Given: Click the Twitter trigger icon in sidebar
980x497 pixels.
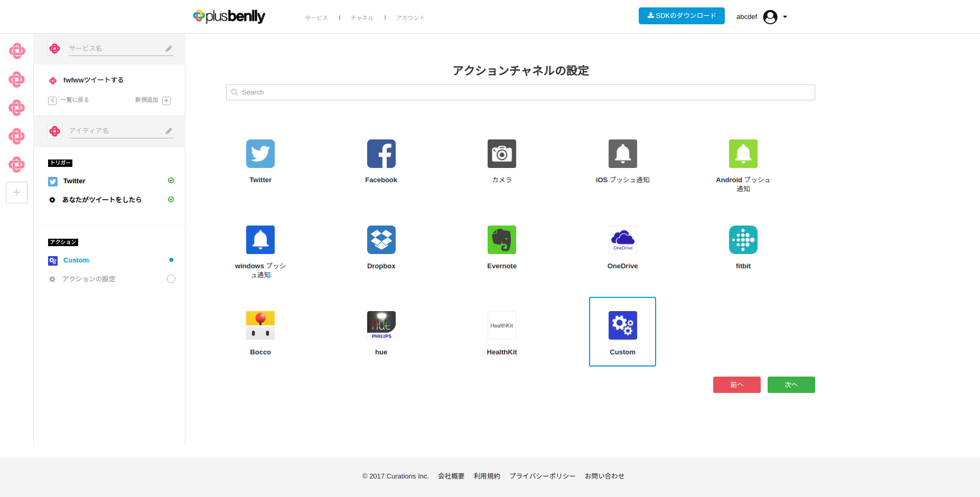Looking at the screenshot, I should [x=53, y=182].
